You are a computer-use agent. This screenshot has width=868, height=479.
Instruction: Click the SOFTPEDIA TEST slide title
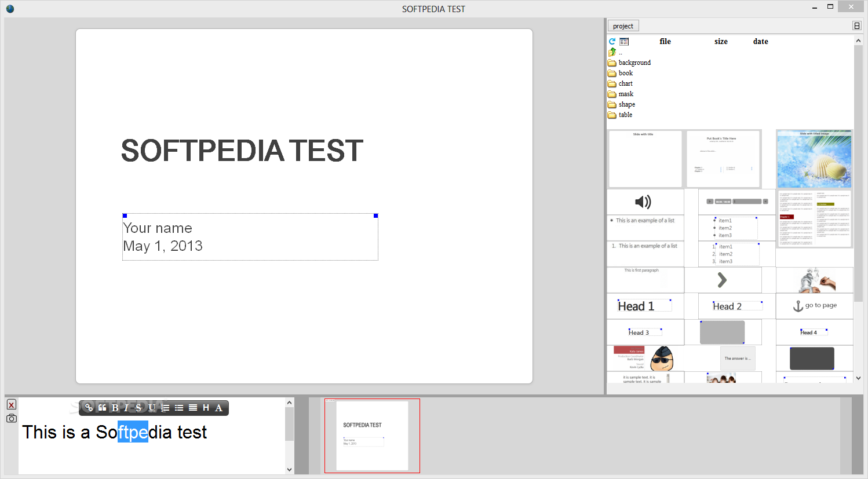[242, 151]
